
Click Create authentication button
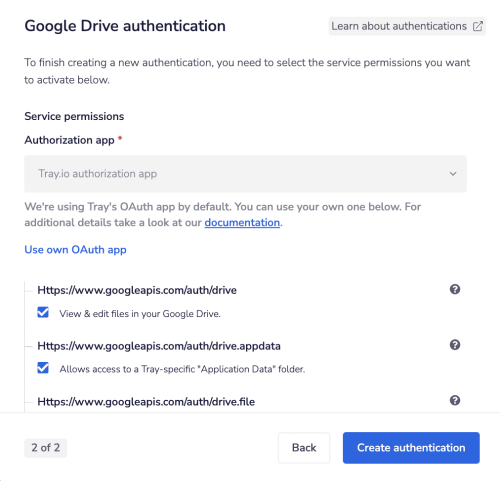(x=411, y=448)
